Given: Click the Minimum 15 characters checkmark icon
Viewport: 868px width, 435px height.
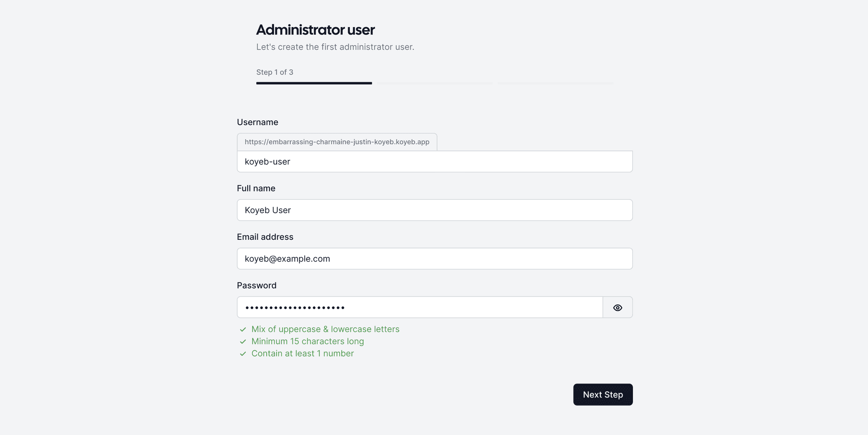Looking at the screenshot, I should [243, 342].
